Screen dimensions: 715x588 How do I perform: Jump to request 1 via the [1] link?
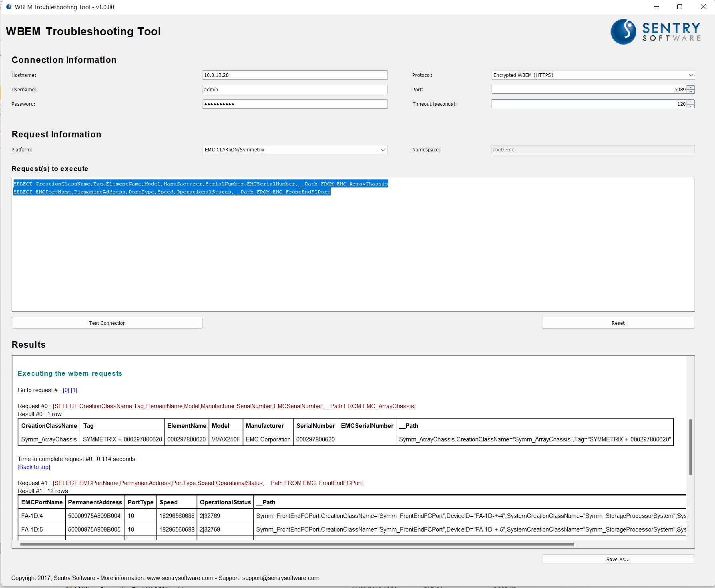[74, 390]
